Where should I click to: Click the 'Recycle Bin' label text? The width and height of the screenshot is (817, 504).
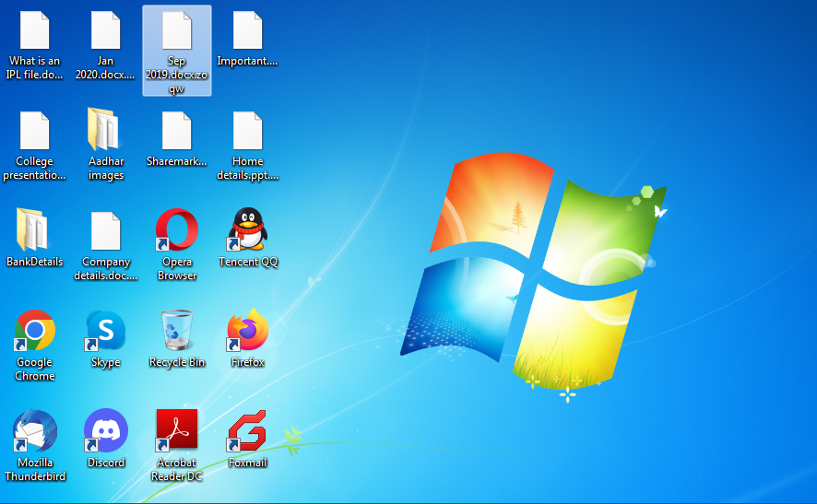177,362
